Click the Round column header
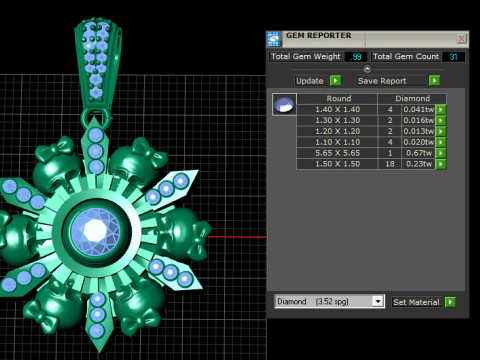This screenshot has height=360, width=480. pyautogui.click(x=337, y=99)
